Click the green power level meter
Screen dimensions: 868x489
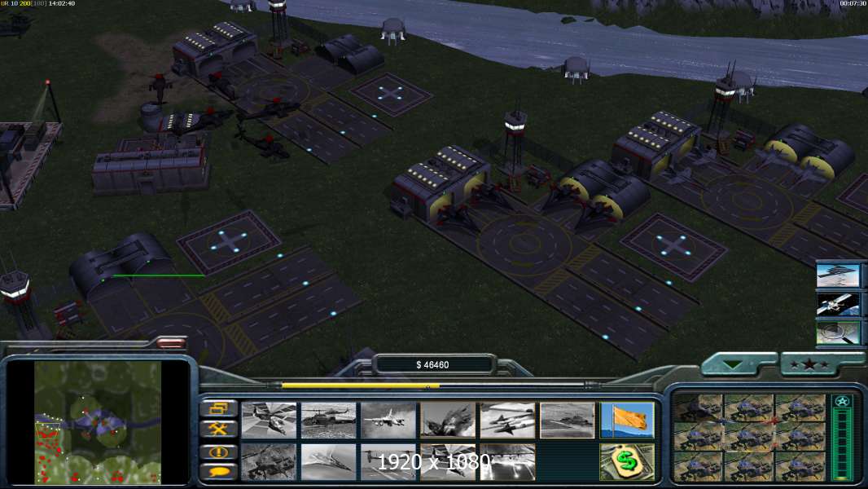tap(842, 445)
